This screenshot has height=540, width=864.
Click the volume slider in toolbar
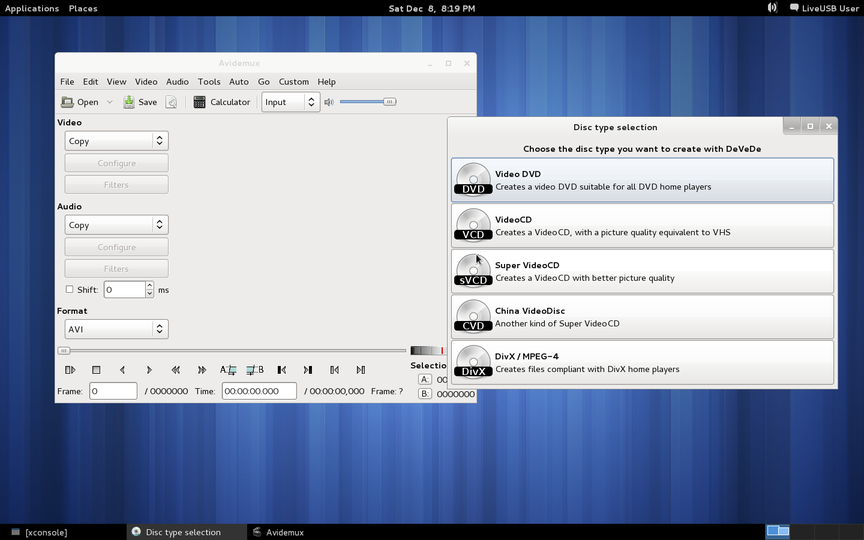[367, 102]
